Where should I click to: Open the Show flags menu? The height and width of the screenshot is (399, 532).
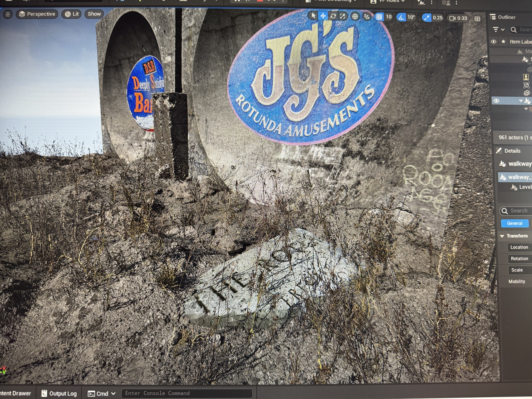point(94,14)
